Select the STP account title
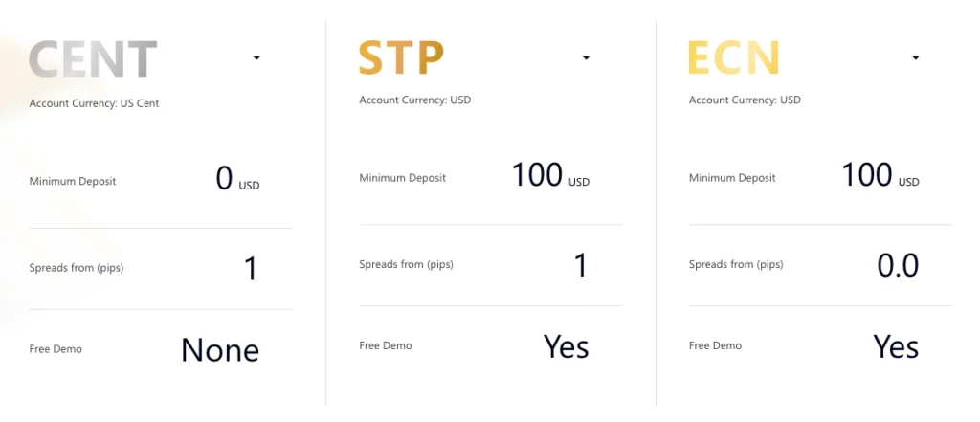The image size is (980, 422). click(401, 57)
